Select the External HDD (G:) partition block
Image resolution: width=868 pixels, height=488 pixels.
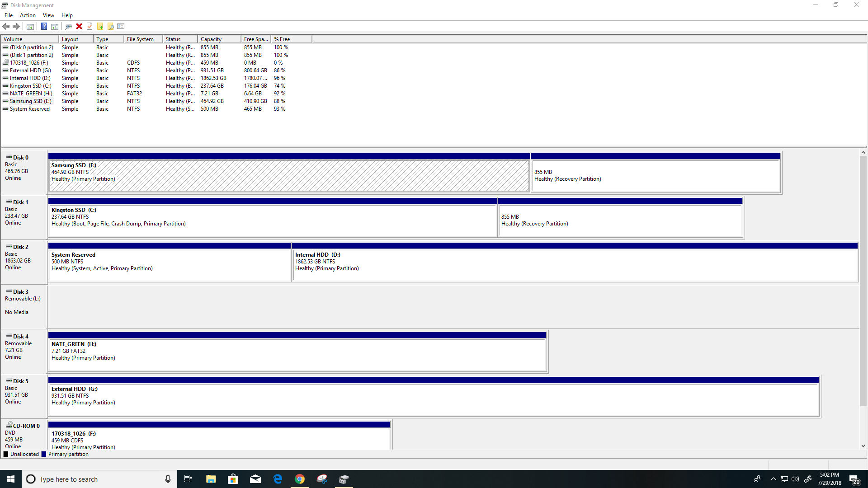point(434,396)
